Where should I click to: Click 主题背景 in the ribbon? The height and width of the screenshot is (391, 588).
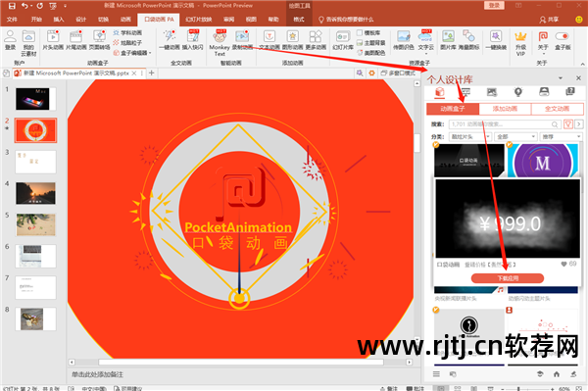pyautogui.click(x=371, y=43)
